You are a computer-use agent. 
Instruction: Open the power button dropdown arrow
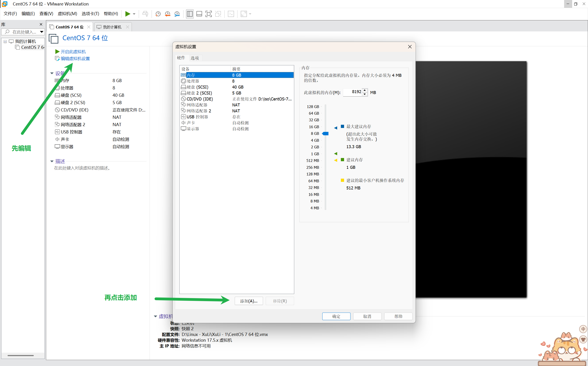coord(134,14)
